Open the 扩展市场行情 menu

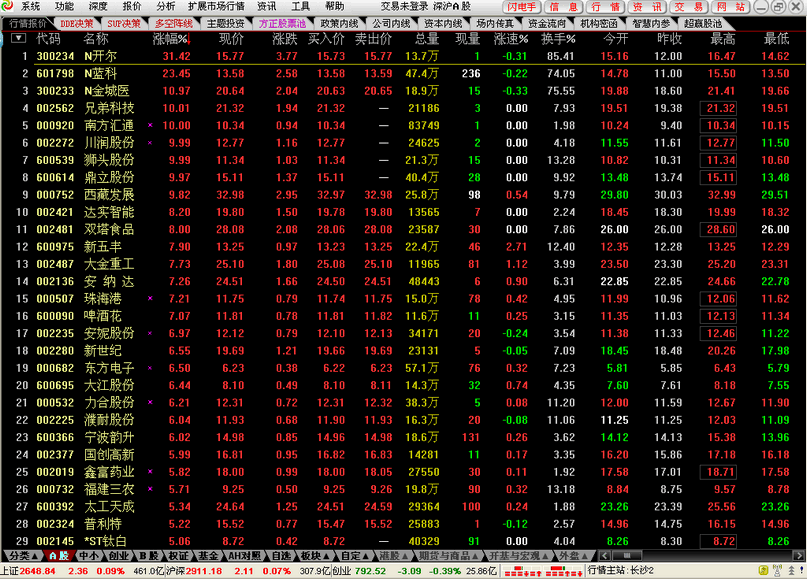pos(216,6)
